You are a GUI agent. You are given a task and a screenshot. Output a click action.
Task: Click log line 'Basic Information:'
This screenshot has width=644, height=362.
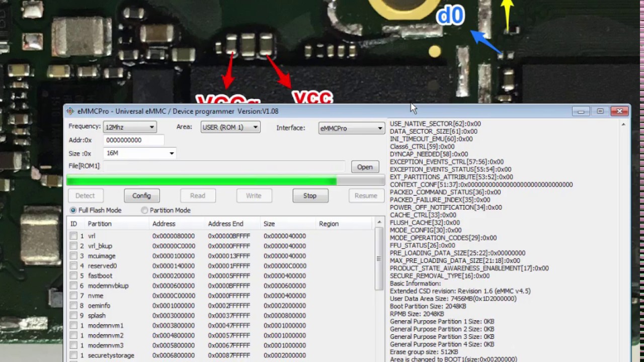(x=415, y=284)
